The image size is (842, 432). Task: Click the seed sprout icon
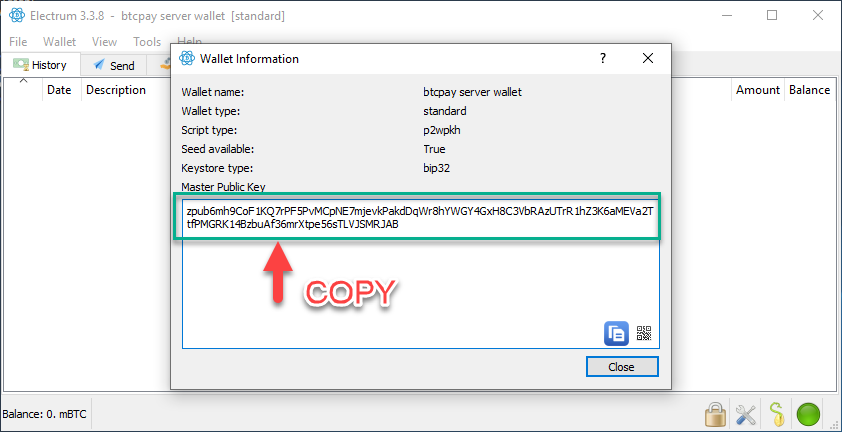click(776, 413)
